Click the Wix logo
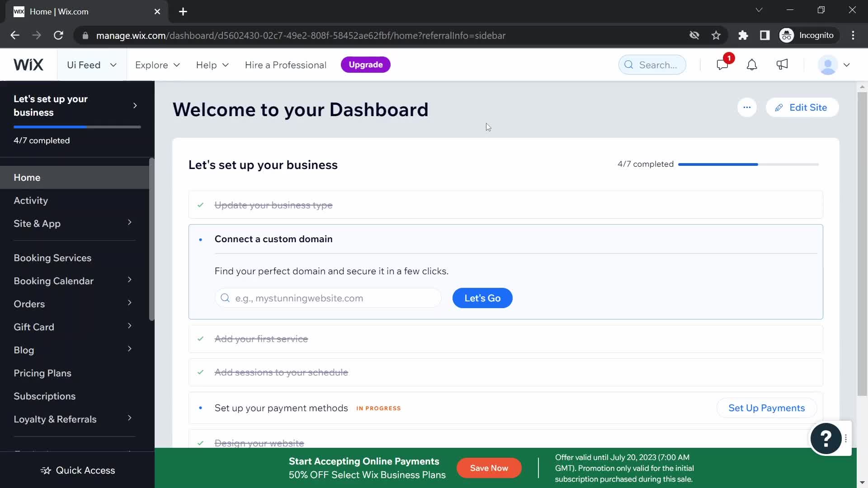 (28, 65)
